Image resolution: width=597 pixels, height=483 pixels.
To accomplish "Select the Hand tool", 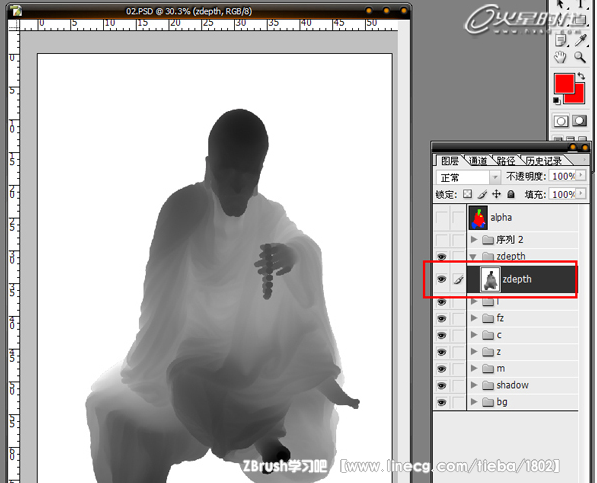I will point(560,57).
